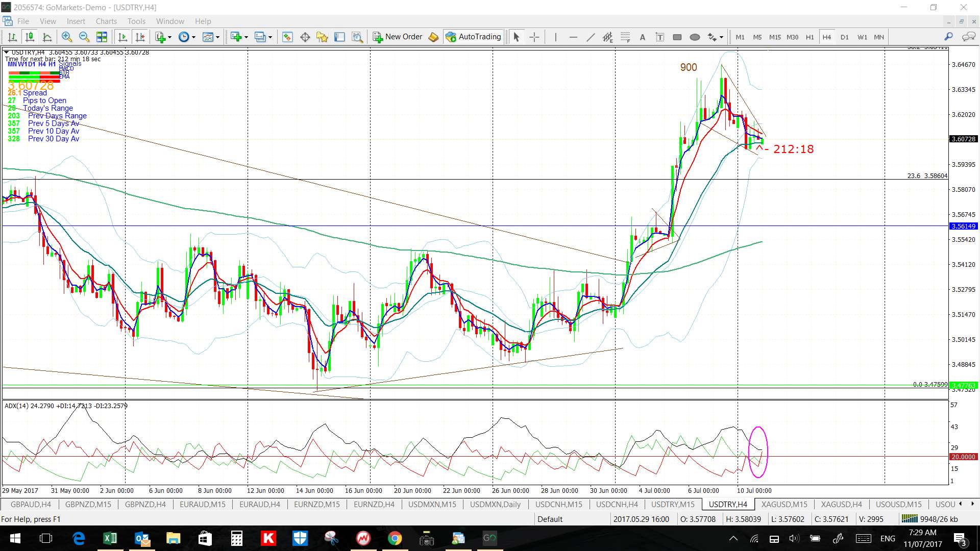Insert text annotation tool A
Screen dimensions: 980x551
click(x=643, y=37)
